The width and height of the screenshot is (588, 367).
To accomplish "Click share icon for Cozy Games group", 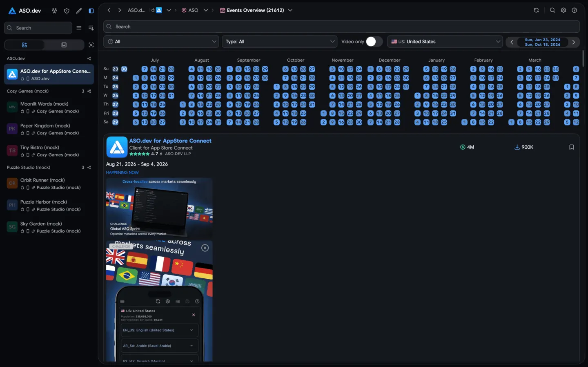I will [x=89, y=91].
